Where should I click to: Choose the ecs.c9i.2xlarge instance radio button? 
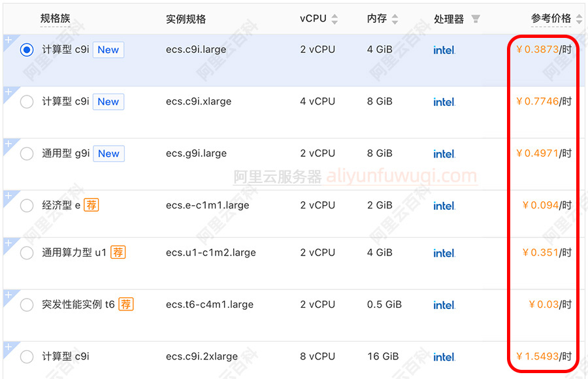(26, 356)
